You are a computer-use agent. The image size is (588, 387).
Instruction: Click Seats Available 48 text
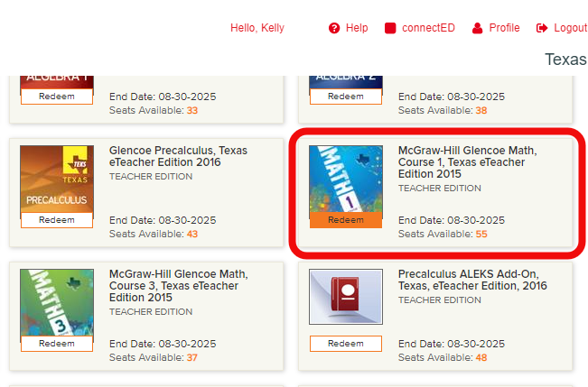(x=443, y=358)
